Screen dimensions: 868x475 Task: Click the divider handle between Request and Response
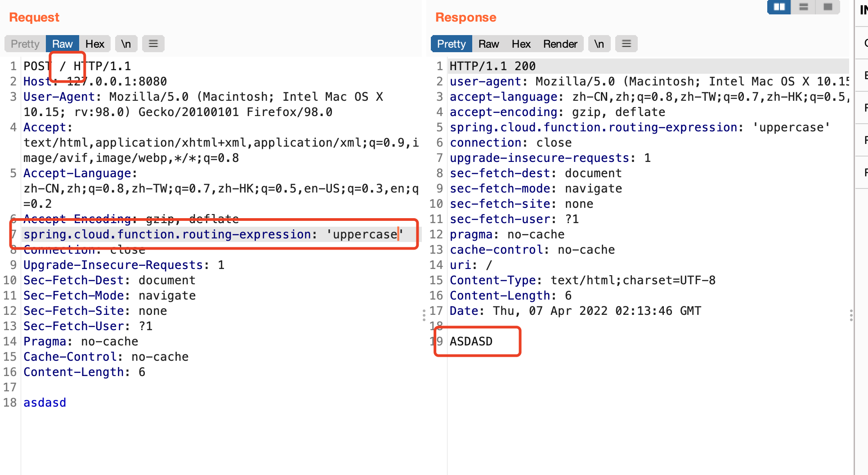tap(424, 315)
